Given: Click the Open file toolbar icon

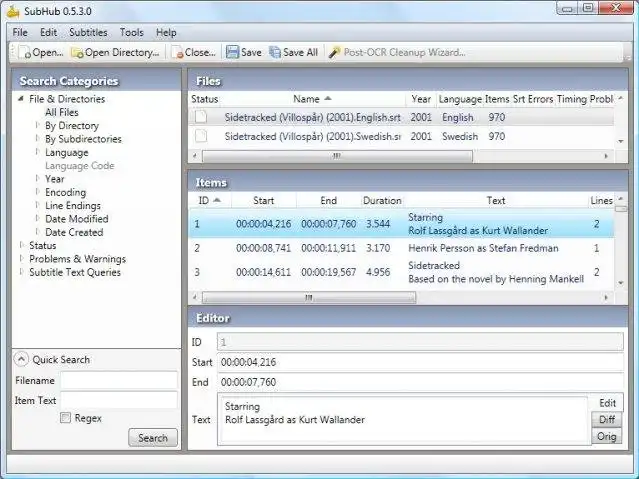Looking at the screenshot, I should (x=25, y=53).
